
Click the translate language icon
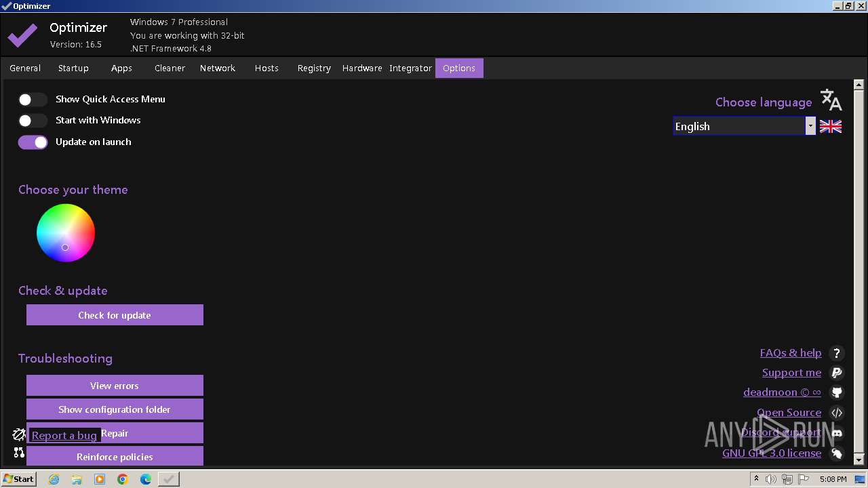(831, 100)
